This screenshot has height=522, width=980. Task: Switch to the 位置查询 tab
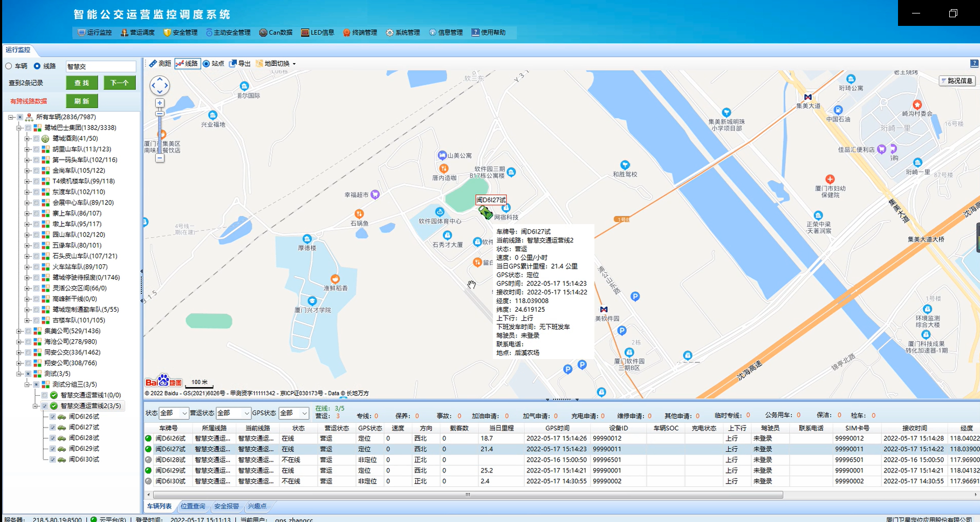pos(193,506)
